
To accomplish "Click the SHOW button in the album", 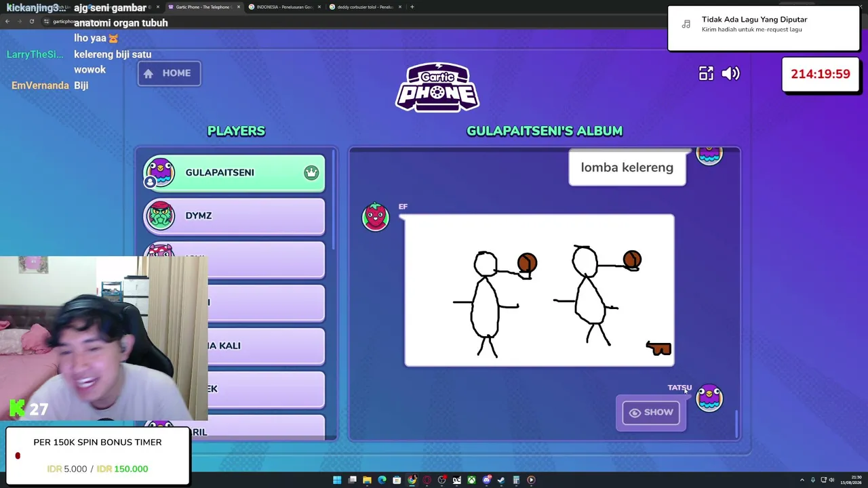I will (x=651, y=412).
